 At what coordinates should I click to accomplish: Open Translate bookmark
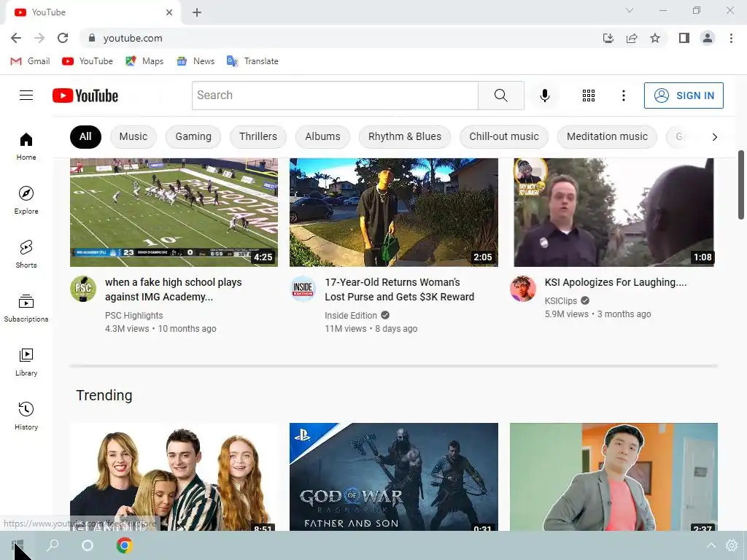click(x=252, y=61)
